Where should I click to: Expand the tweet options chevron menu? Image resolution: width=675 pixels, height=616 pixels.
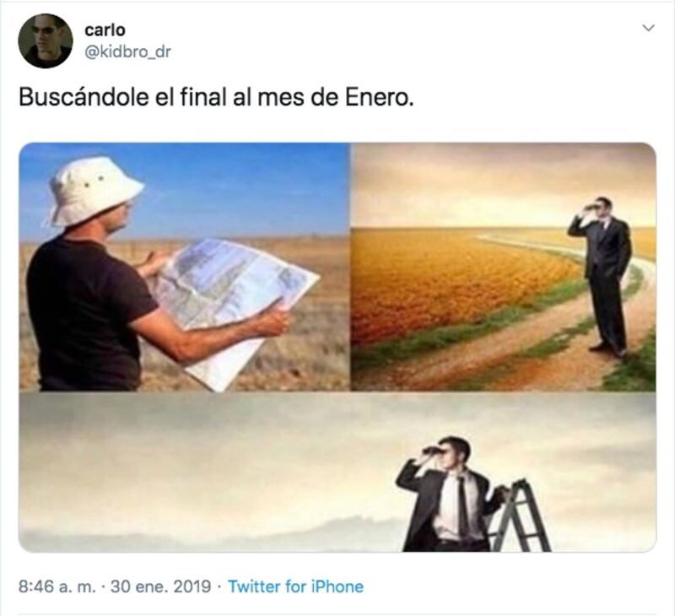648,29
